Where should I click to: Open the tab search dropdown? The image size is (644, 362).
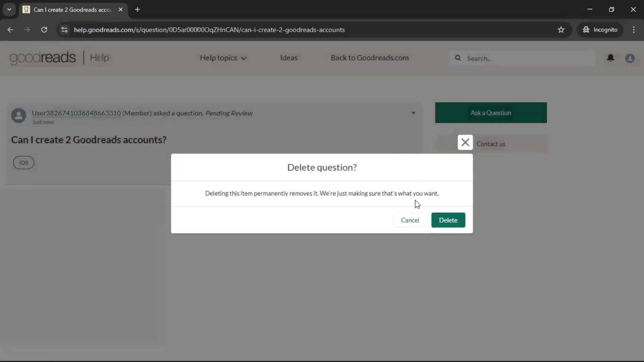(x=9, y=10)
